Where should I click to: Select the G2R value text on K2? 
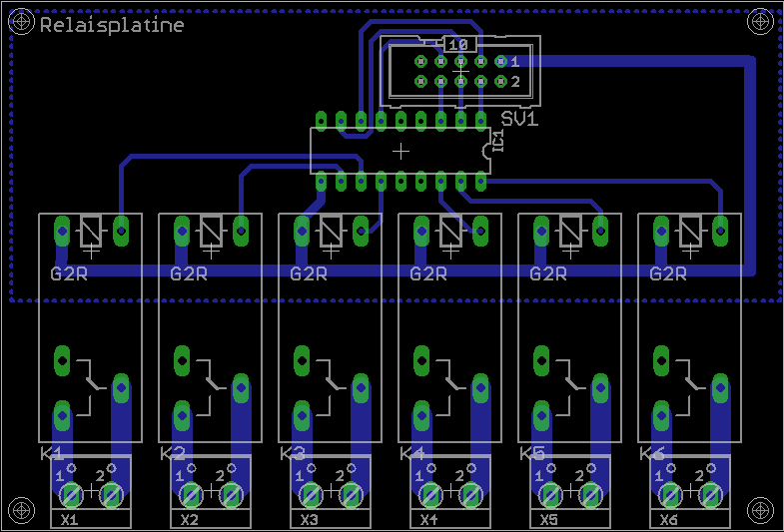coord(189,273)
